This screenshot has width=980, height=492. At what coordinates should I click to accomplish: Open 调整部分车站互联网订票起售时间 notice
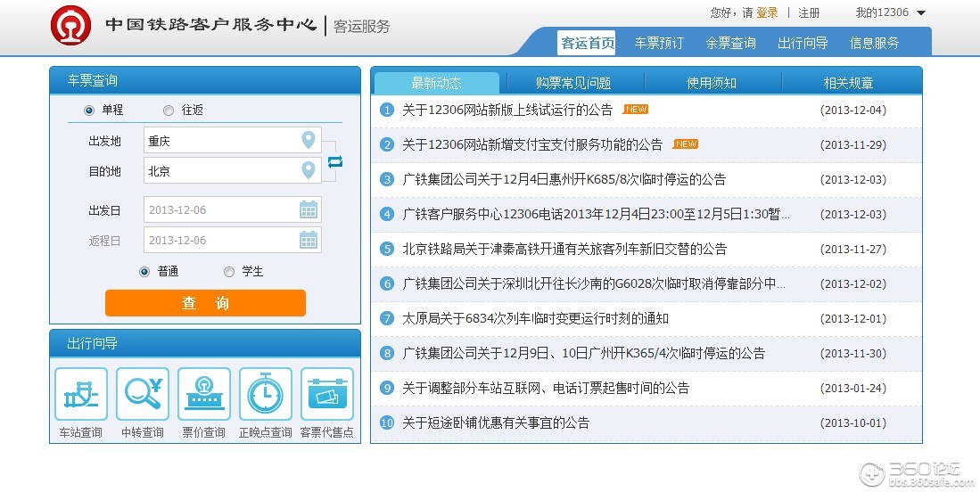(x=546, y=389)
